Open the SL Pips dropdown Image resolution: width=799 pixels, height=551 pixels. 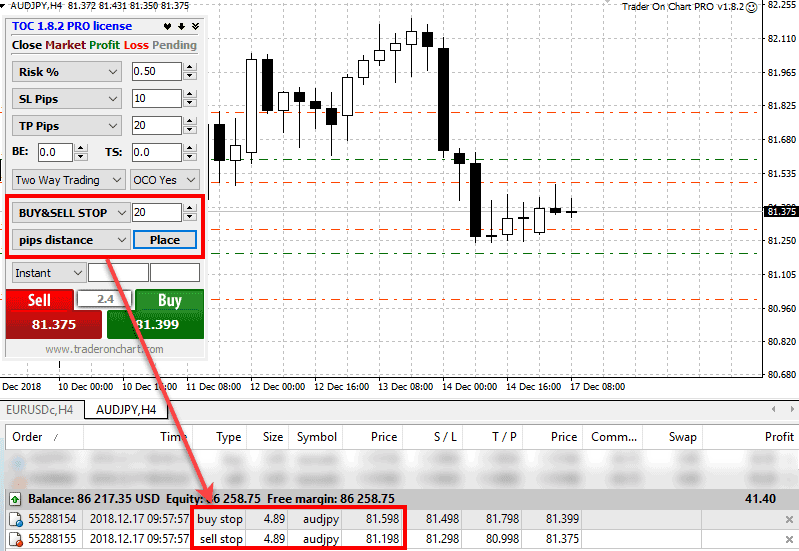click(x=67, y=99)
